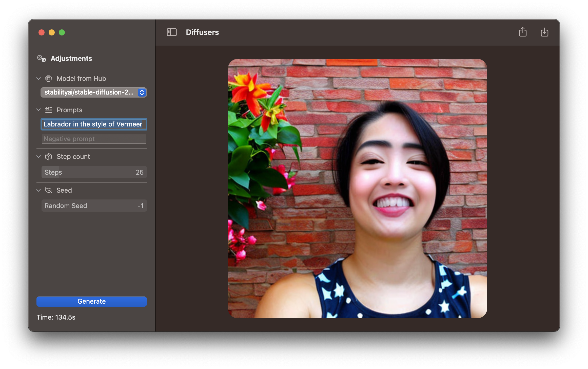The height and width of the screenshot is (369, 588).
Task: Collapse the Seed section chevron
Action: (38, 190)
